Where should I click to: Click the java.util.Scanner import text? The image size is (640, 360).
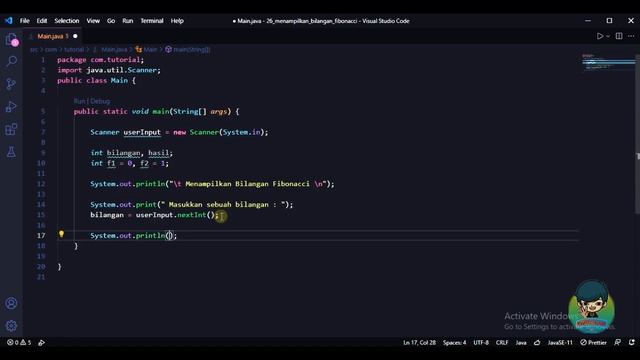(x=122, y=70)
